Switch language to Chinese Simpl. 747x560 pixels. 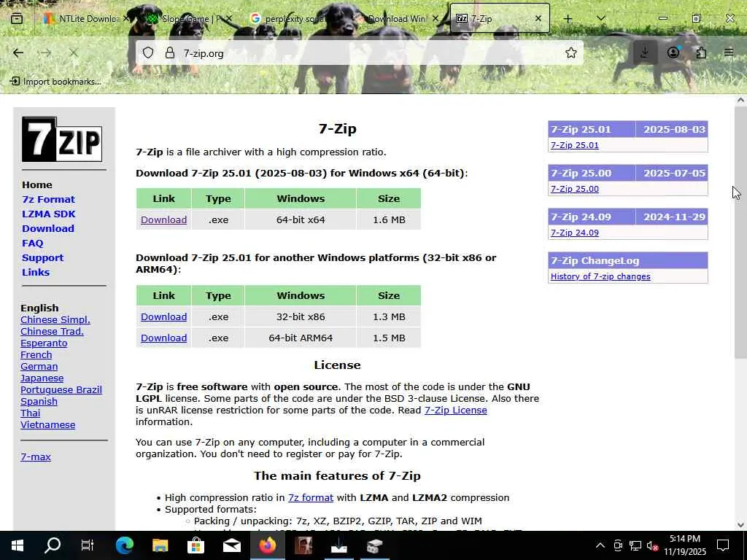(x=55, y=320)
